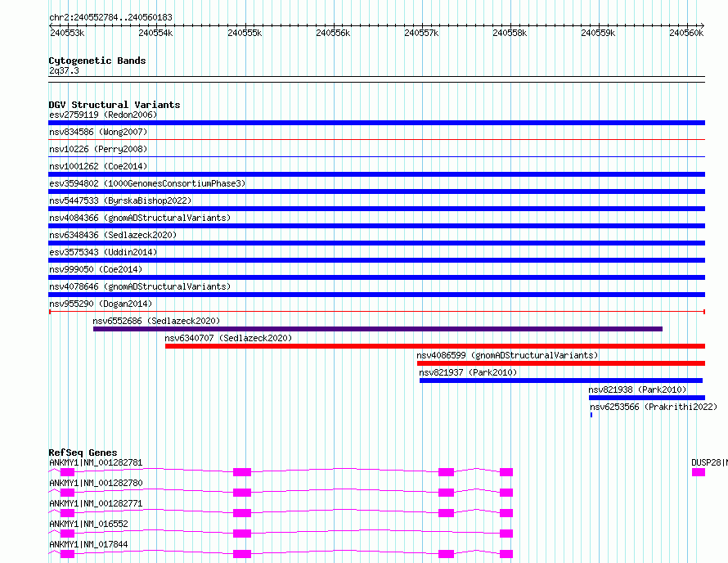Image resolution: width=728 pixels, height=563 pixels.
Task: Click the 240557k position on the ruler
Action: click(x=422, y=33)
